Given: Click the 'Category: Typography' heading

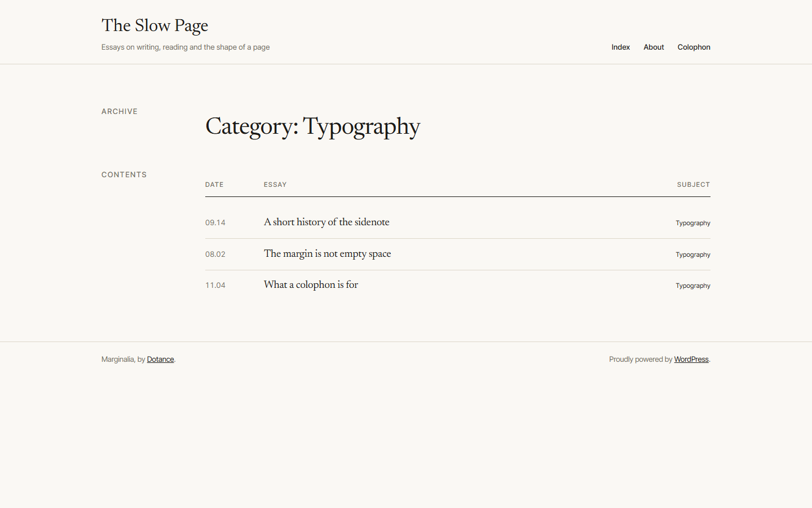Looking at the screenshot, I should [312, 126].
